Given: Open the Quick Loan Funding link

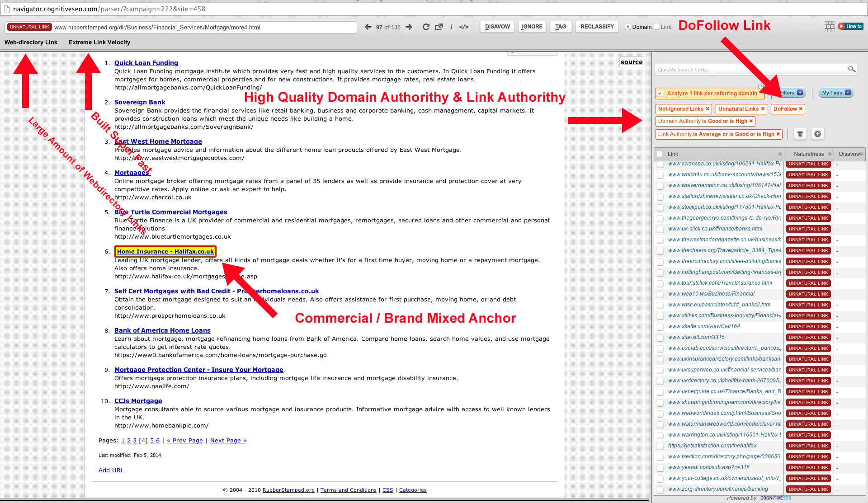Looking at the screenshot, I should click(x=146, y=63).
